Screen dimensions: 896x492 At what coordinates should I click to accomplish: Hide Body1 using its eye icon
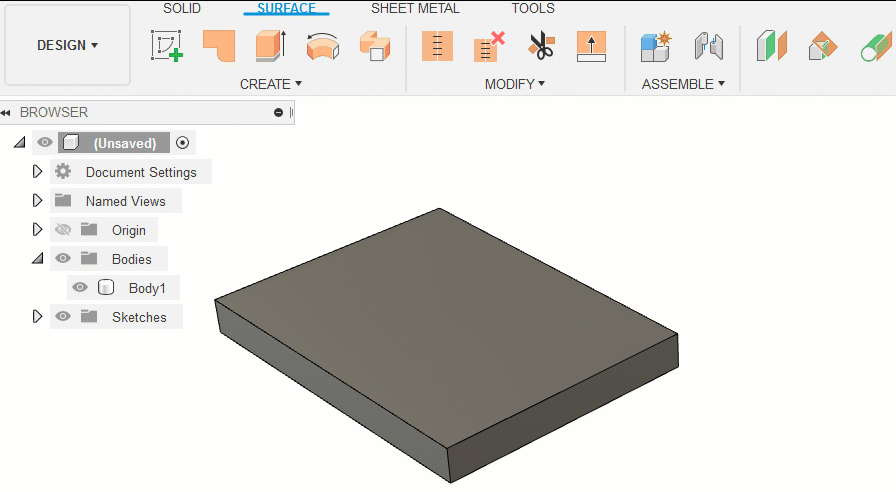(x=80, y=287)
